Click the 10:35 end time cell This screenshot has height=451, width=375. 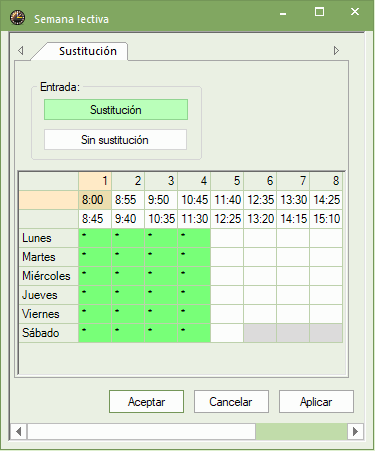pyautogui.click(x=161, y=219)
